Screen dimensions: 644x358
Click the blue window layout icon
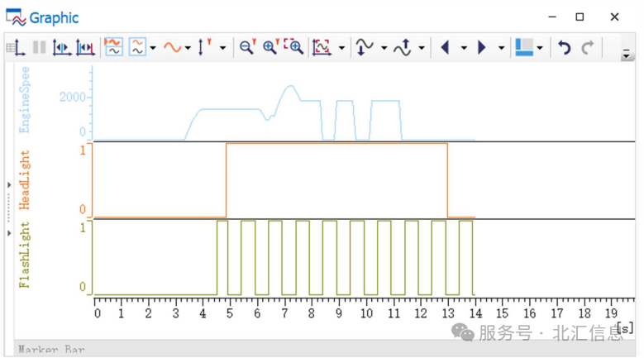click(x=524, y=47)
